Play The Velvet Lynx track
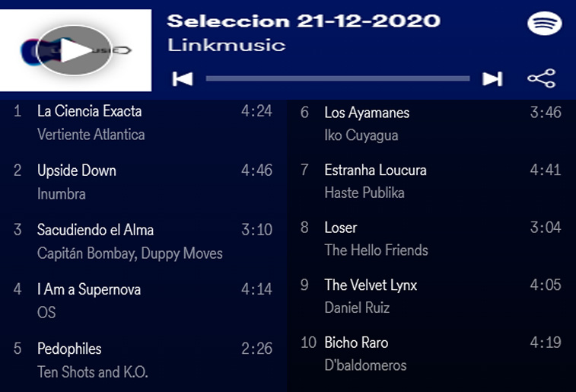This screenshot has width=576, height=392. pyautogui.click(x=371, y=285)
